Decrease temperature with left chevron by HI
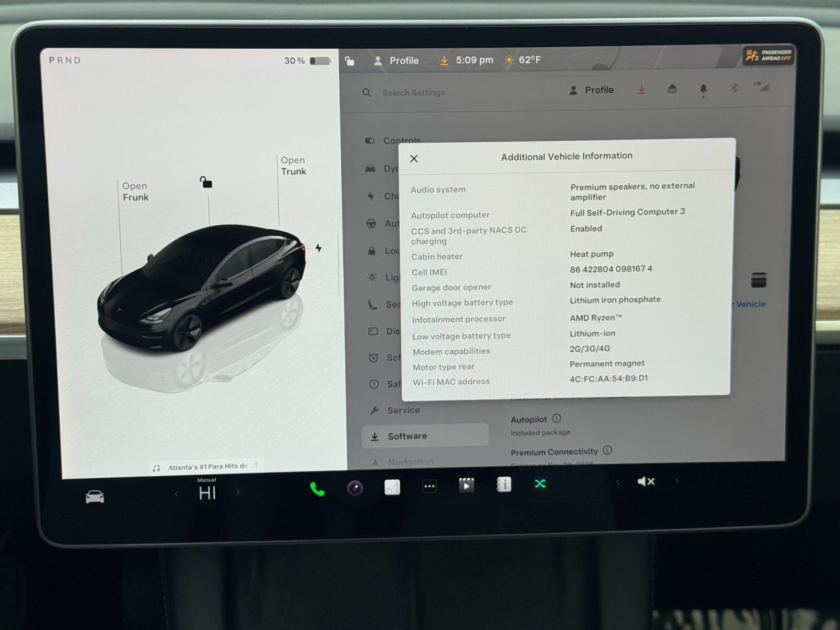840x630 pixels. (x=176, y=493)
